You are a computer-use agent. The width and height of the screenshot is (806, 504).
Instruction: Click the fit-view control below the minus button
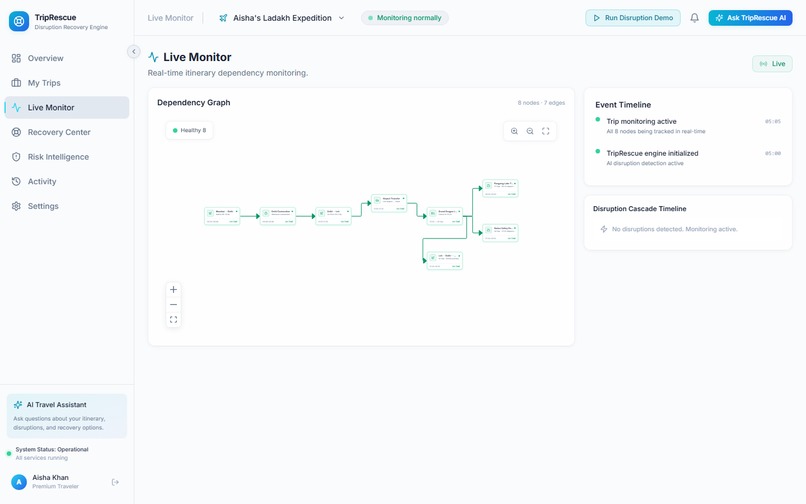click(x=173, y=319)
